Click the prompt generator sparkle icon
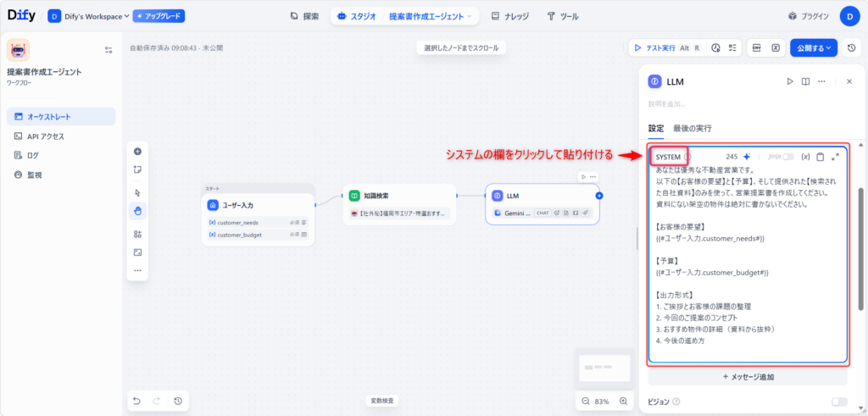 tap(747, 157)
